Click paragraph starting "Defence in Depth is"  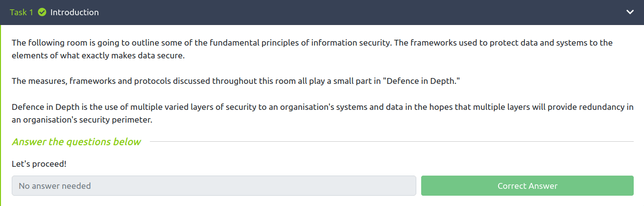(x=196, y=107)
